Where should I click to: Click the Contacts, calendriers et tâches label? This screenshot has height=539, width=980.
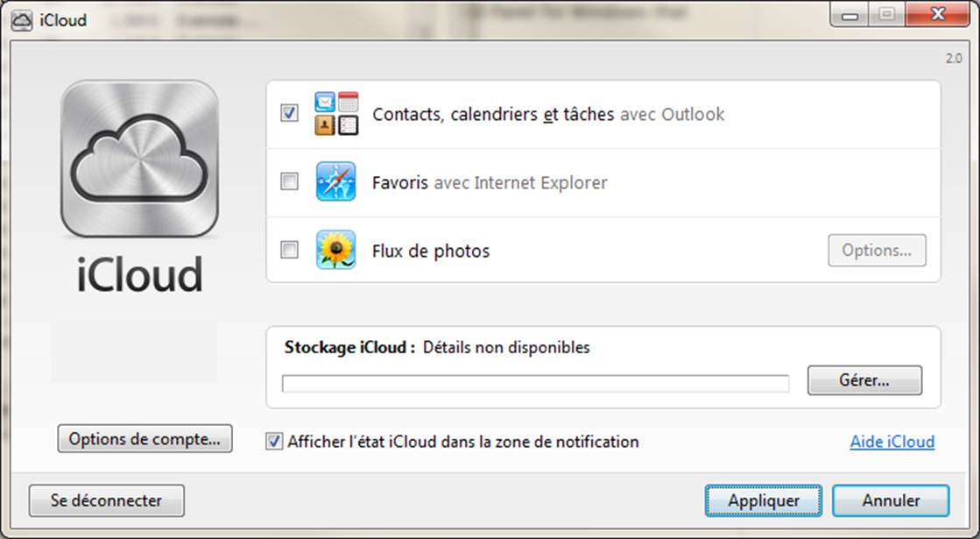[492, 115]
